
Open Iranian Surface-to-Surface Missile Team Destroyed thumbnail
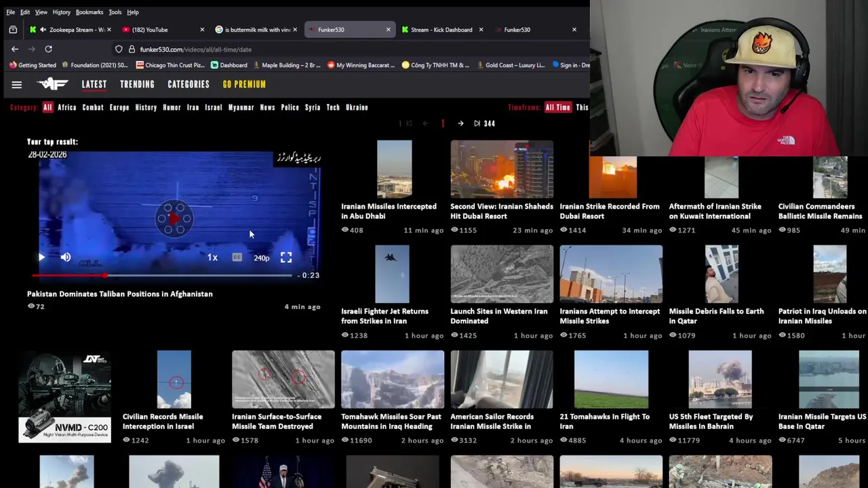[283, 380]
